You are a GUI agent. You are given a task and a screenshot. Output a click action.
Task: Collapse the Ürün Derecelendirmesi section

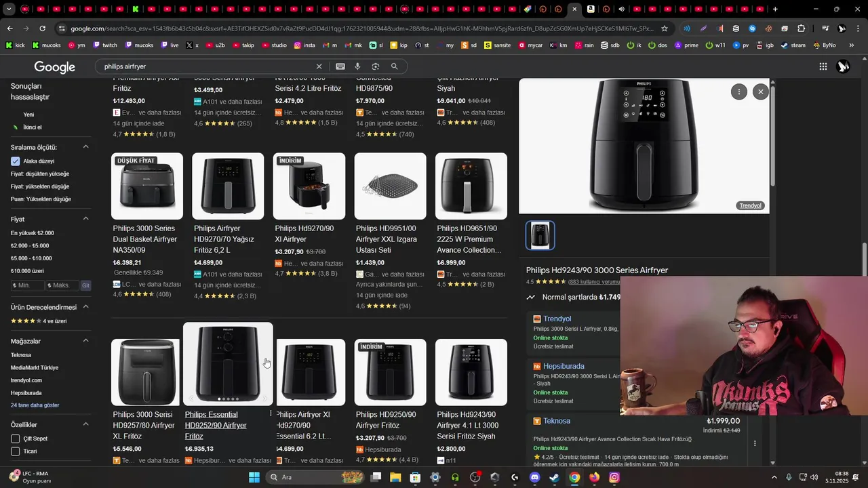[86, 307]
